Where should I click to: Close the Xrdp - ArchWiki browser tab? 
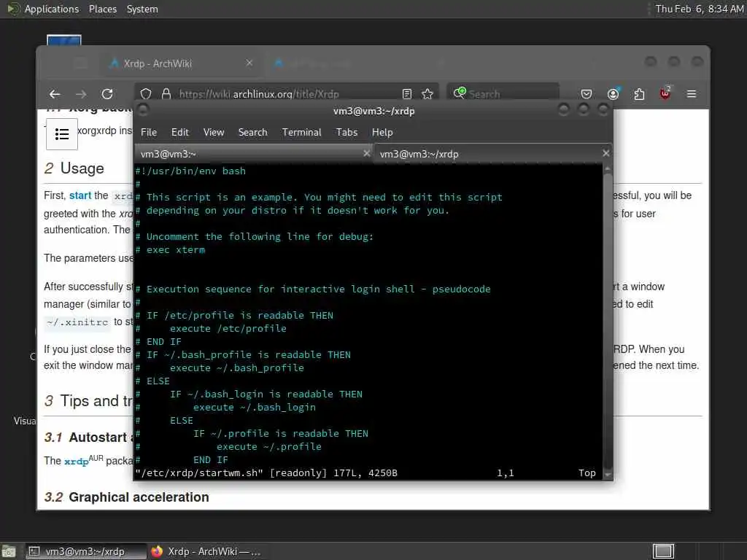(x=249, y=63)
